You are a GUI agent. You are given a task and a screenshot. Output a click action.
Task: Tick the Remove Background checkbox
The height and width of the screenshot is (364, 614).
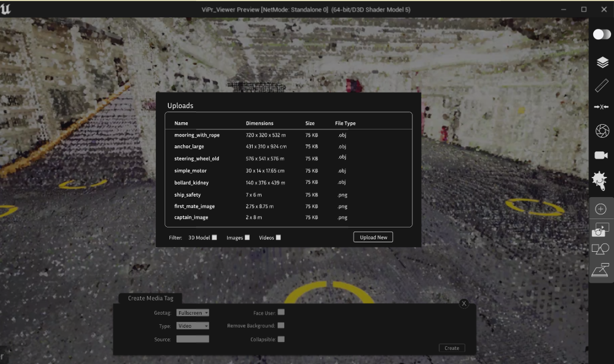[x=281, y=325]
